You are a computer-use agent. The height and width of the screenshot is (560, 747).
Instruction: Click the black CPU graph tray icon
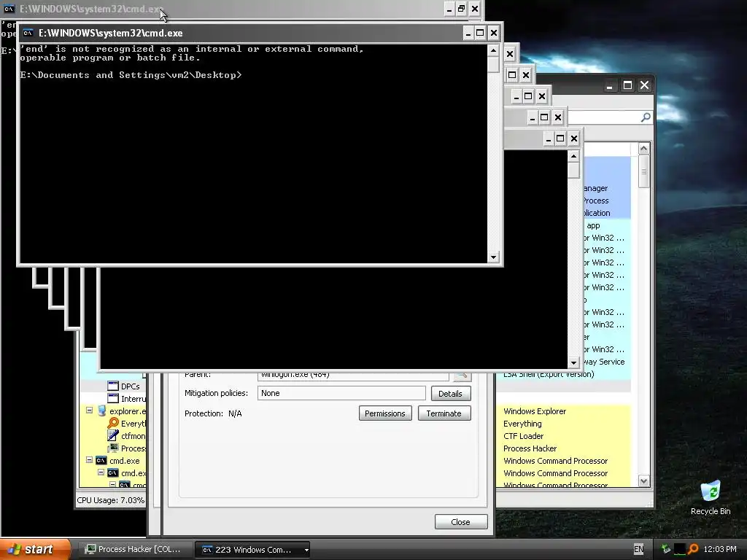pyautogui.click(x=679, y=549)
